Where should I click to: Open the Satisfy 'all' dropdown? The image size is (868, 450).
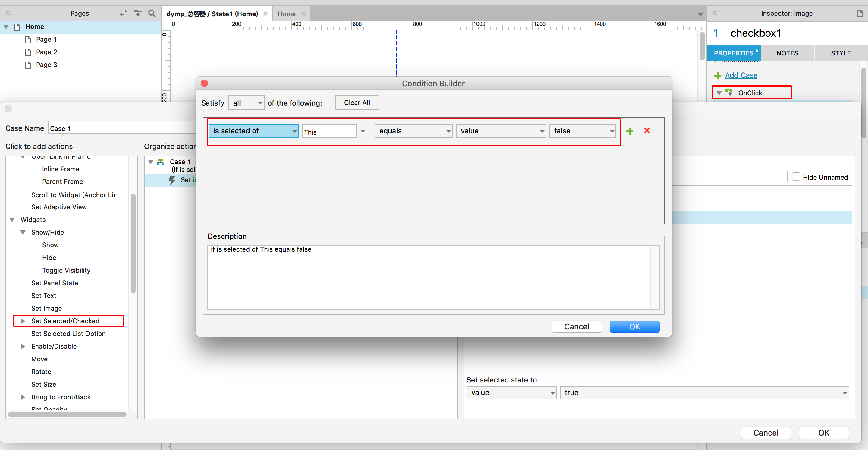click(246, 103)
